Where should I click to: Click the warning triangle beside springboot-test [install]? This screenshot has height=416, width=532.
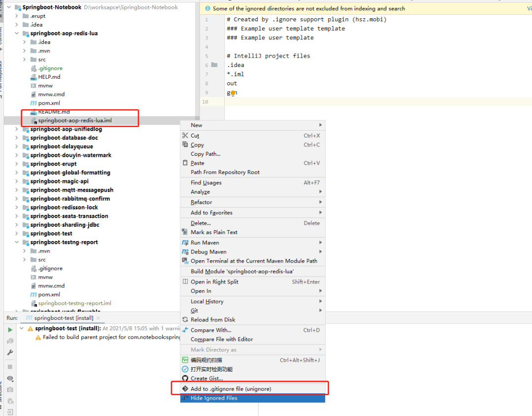pyautogui.click(x=30, y=328)
